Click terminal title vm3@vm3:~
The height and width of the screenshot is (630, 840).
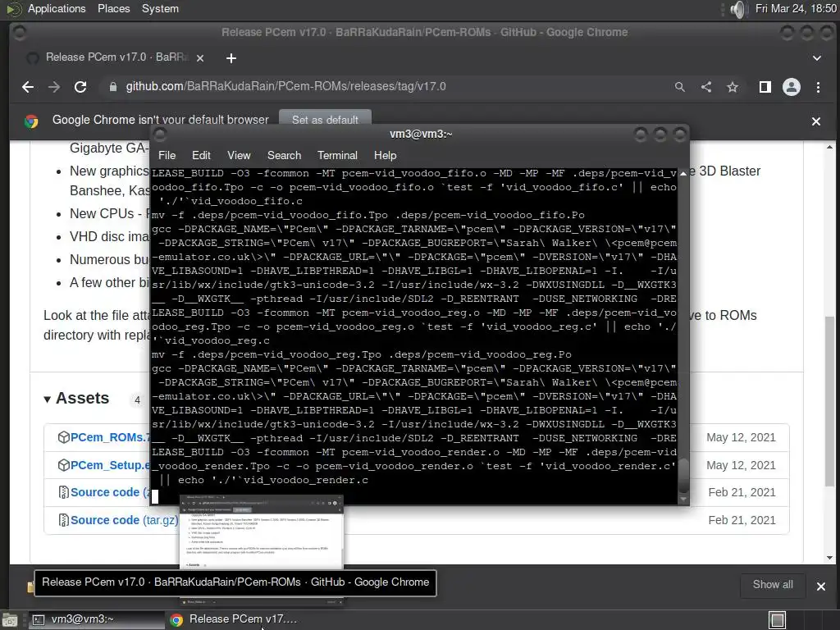click(421, 134)
